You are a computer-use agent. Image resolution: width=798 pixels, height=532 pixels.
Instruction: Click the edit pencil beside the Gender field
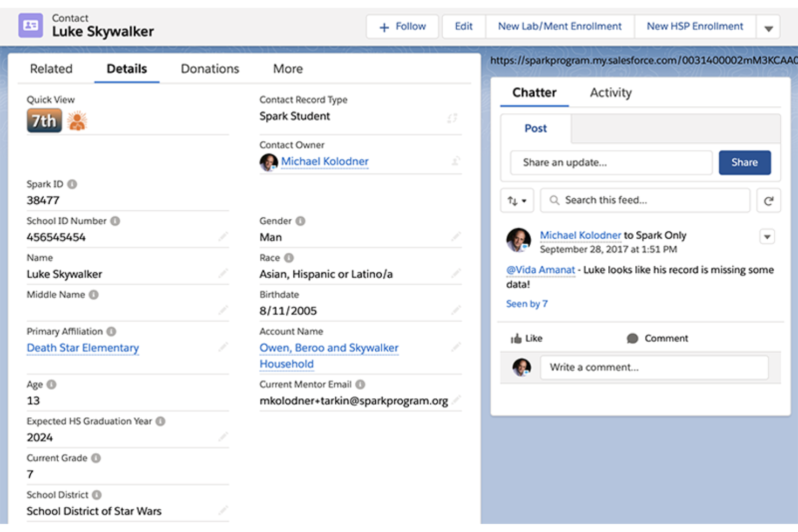point(456,236)
